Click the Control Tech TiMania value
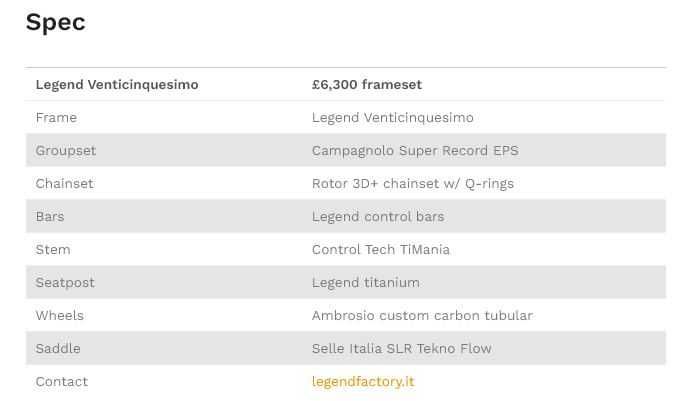This screenshot has height=401, width=684. (381, 250)
